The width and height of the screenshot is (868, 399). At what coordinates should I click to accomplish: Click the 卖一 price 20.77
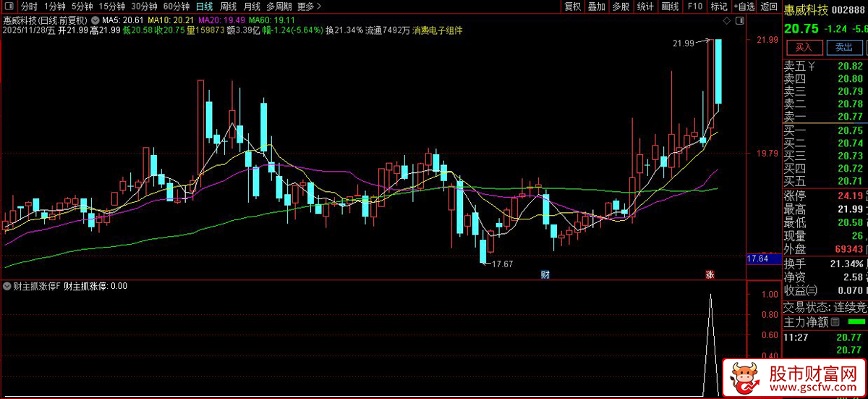[x=850, y=117]
